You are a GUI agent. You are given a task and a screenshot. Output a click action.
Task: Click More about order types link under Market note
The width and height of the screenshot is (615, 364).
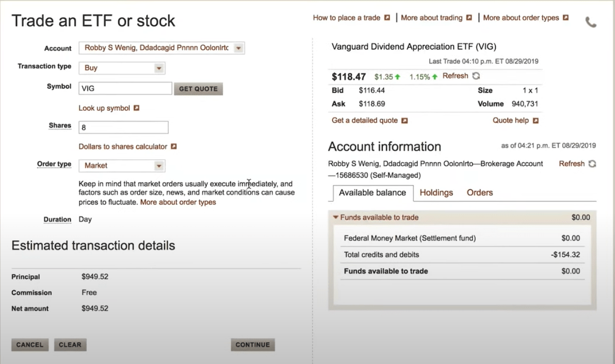(178, 202)
